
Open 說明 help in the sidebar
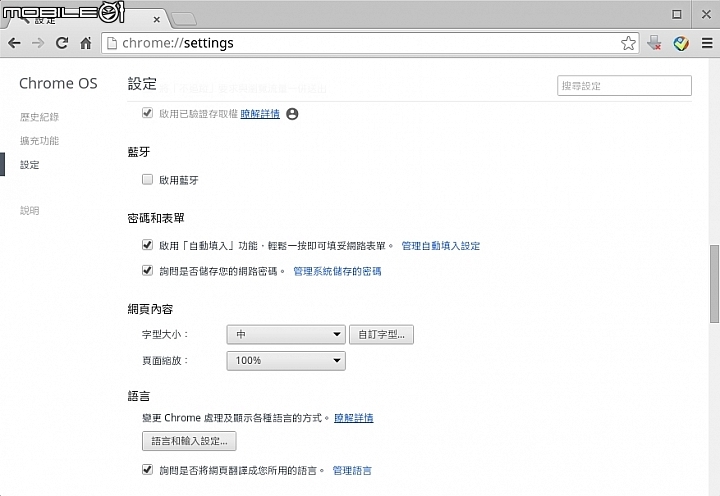pyautogui.click(x=29, y=211)
